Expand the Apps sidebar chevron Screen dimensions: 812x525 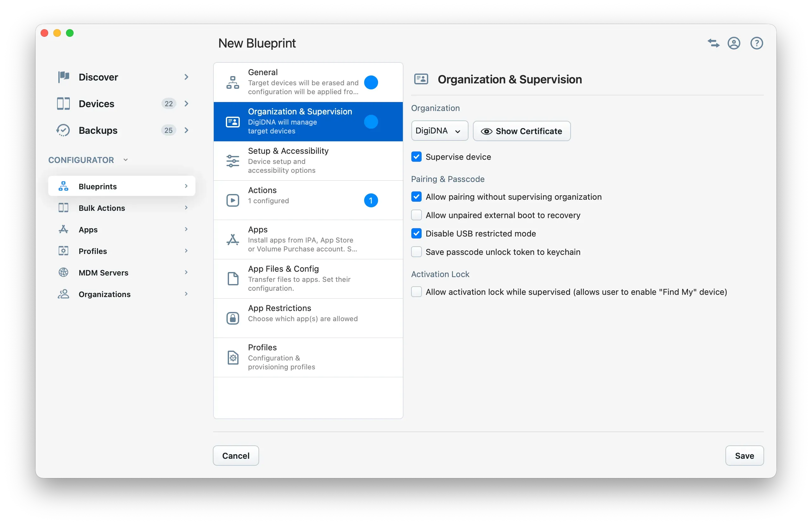[x=186, y=230]
